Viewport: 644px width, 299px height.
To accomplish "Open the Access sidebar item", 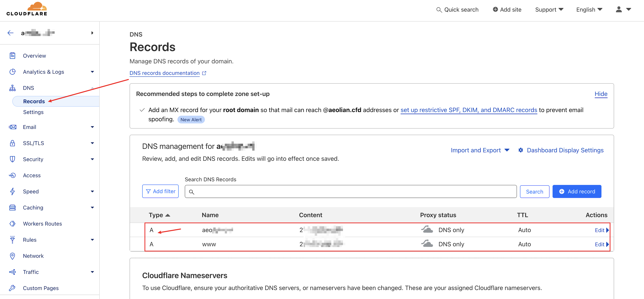I will click(x=32, y=175).
